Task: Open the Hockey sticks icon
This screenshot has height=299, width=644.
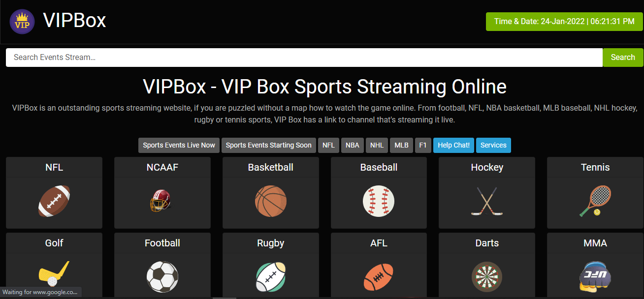Action: click(x=486, y=201)
